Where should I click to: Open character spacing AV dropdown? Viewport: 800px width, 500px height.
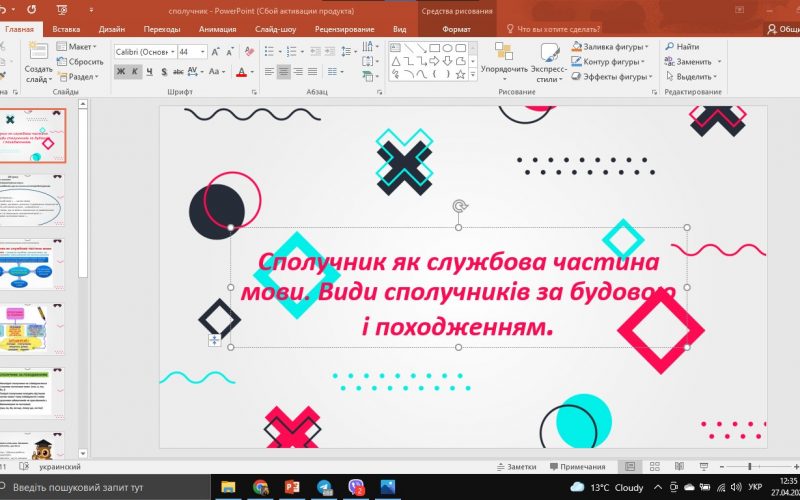point(194,72)
